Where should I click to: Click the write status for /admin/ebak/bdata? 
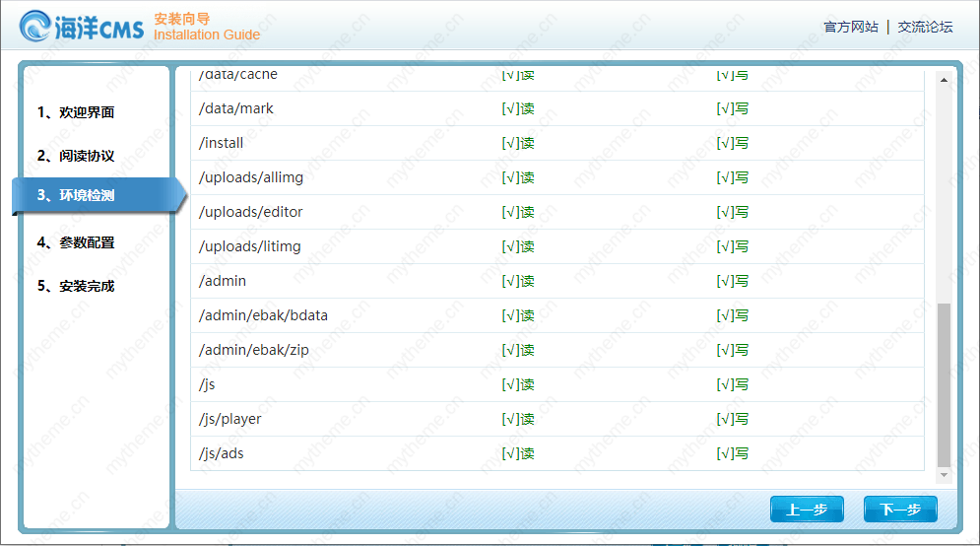(733, 315)
